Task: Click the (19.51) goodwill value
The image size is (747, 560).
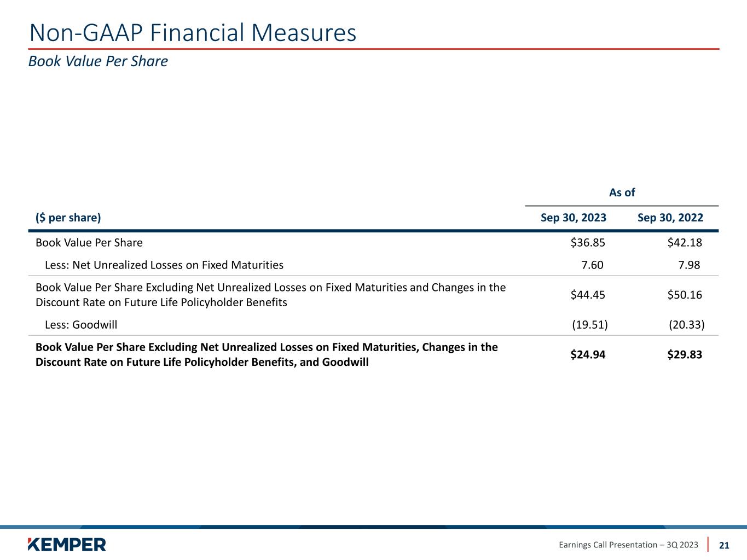Action: click(590, 325)
